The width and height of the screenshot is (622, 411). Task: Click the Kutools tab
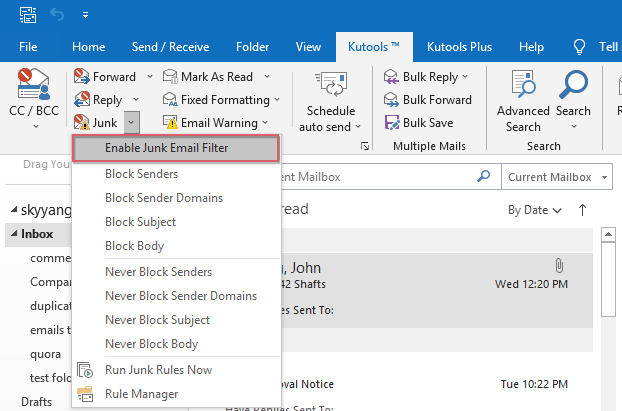374,47
